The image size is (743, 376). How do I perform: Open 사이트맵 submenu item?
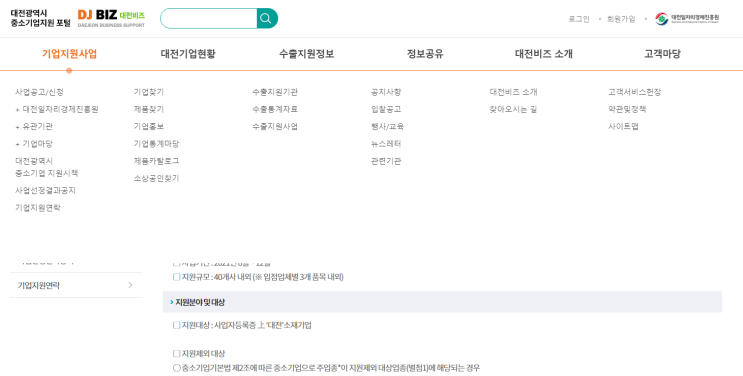click(623, 127)
